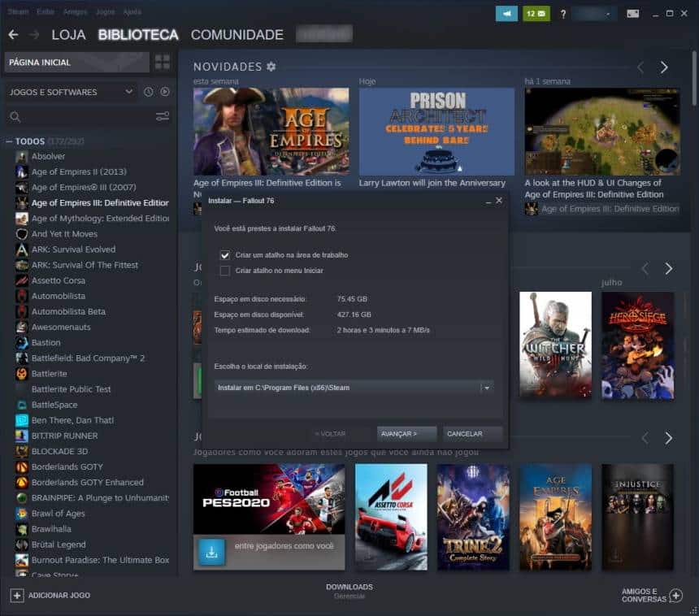Click the ready-to-play filter icon

(165, 92)
